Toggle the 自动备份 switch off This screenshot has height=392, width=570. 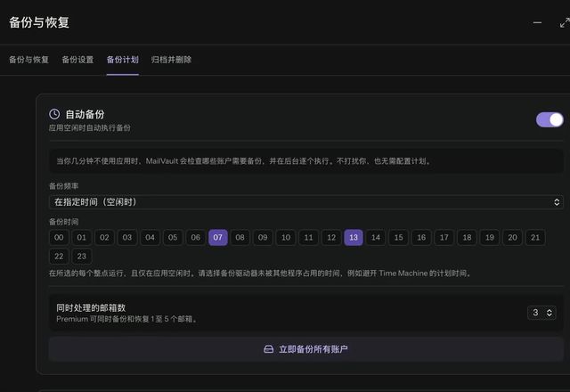550,119
